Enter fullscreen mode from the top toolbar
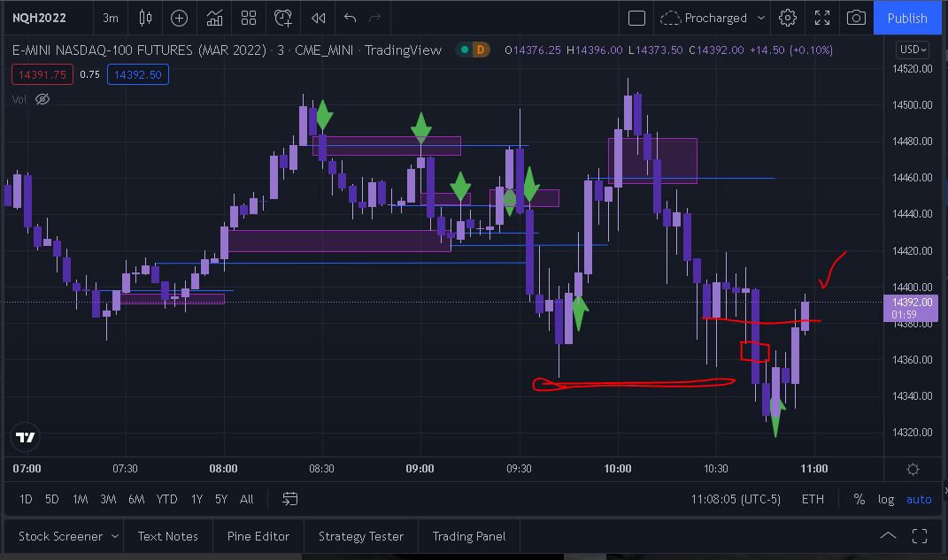 point(822,18)
